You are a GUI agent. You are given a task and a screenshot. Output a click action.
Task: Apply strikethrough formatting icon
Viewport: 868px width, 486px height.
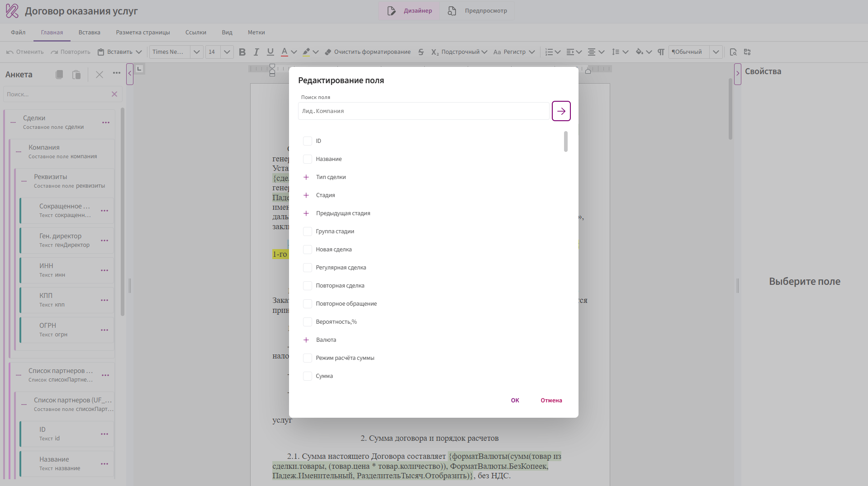(x=421, y=52)
